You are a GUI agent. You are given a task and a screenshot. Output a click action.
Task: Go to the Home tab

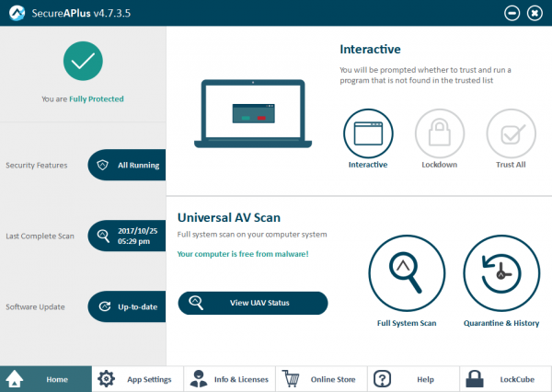click(x=46, y=379)
